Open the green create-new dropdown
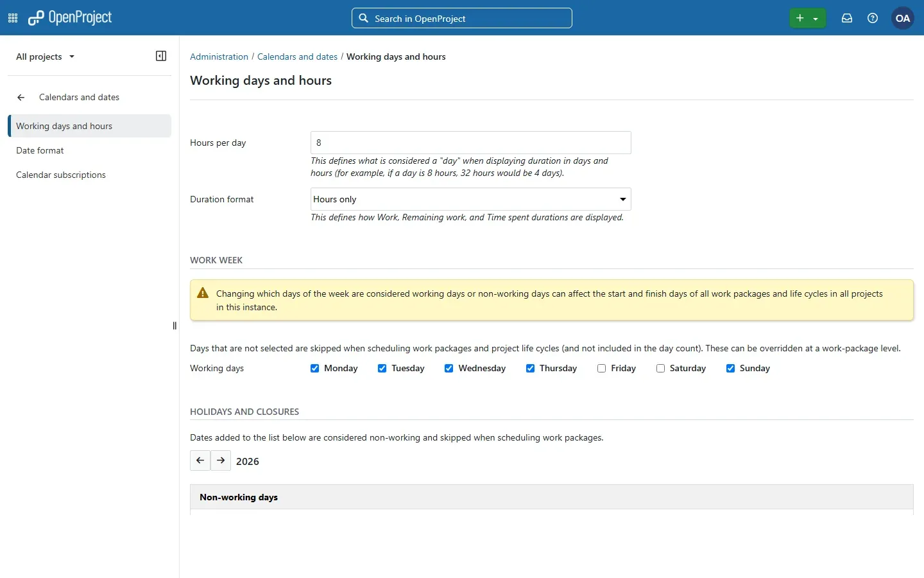This screenshot has height=578, width=924. (807, 18)
